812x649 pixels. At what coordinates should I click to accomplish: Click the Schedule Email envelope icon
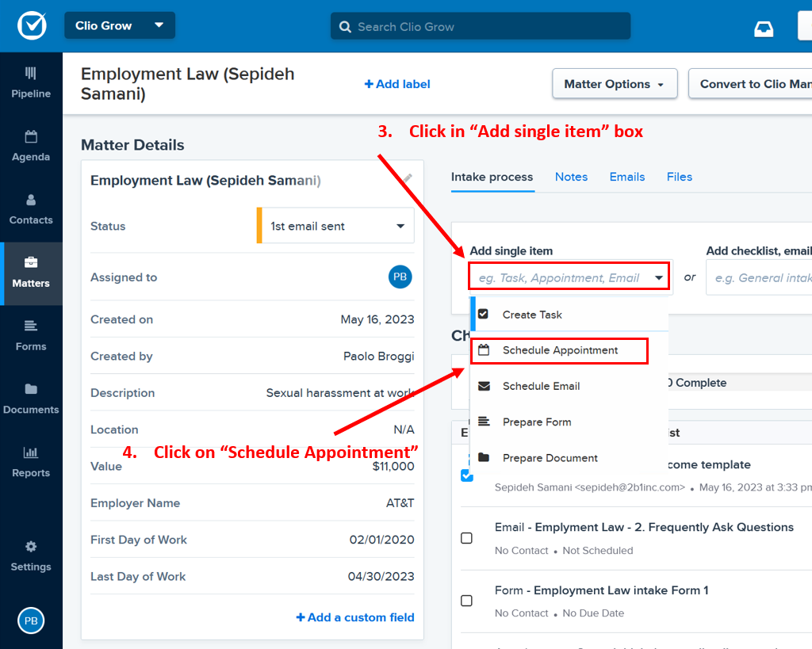(484, 386)
